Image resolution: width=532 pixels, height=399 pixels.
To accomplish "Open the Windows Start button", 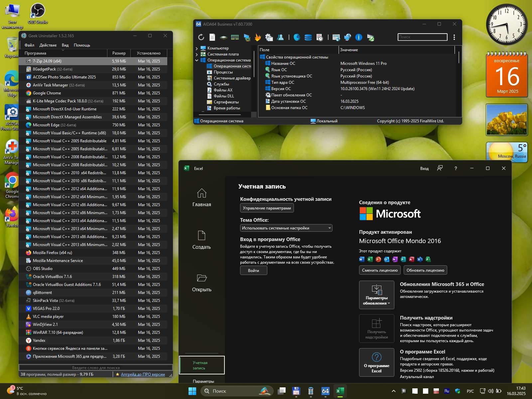I will click(x=192, y=391).
